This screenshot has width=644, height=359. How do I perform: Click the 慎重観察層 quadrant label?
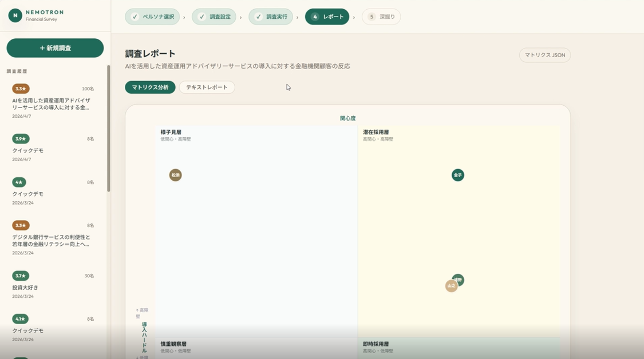point(173,344)
